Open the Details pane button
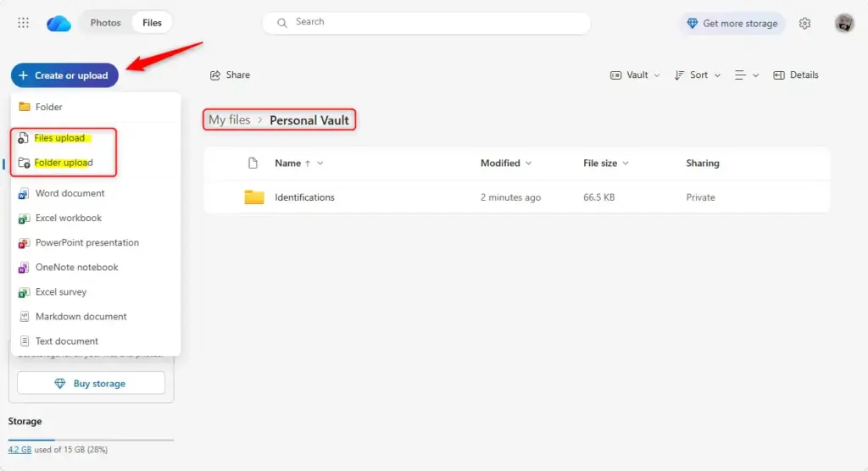This screenshot has height=471, width=868. pos(795,75)
